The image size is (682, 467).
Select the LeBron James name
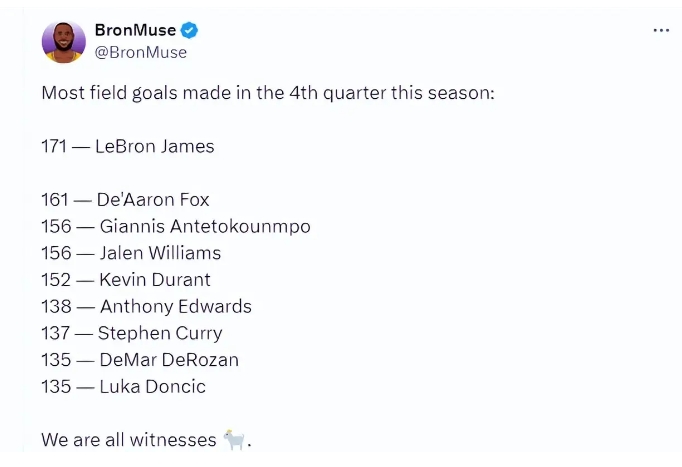(x=155, y=146)
